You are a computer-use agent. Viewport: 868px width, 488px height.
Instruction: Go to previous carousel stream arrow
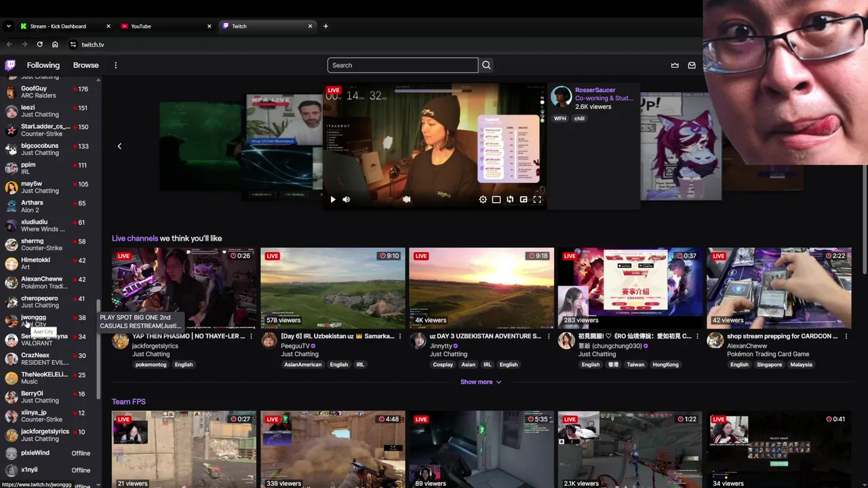tap(119, 146)
